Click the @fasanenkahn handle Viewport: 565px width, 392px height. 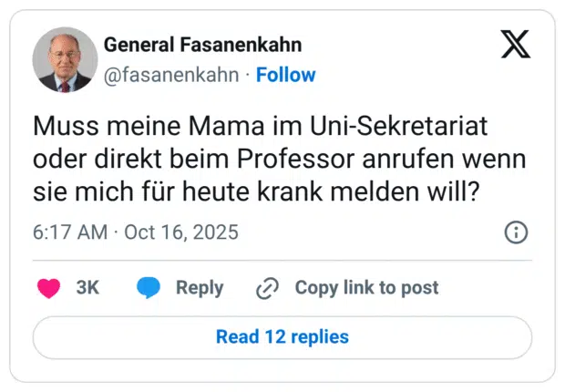coord(173,75)
